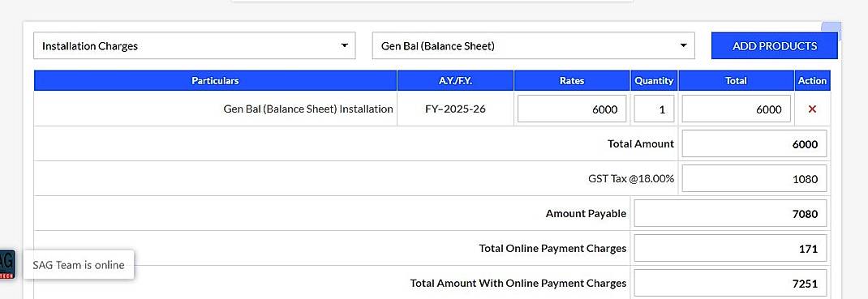The image size is (868, 299).
Task: Click the Action column header
Action: (812, 81)
